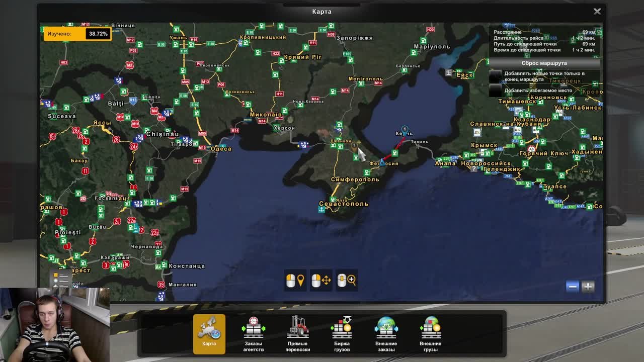Zoom out map with minus button
The height and width of the screenshot is (362, 644).
click(572, 287)
